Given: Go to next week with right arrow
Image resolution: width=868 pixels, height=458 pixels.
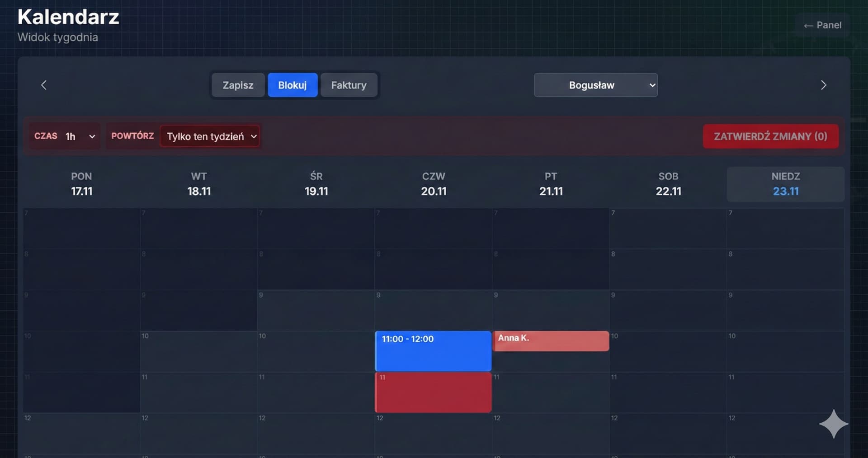Looking at the screenshot, I should 824,85.
